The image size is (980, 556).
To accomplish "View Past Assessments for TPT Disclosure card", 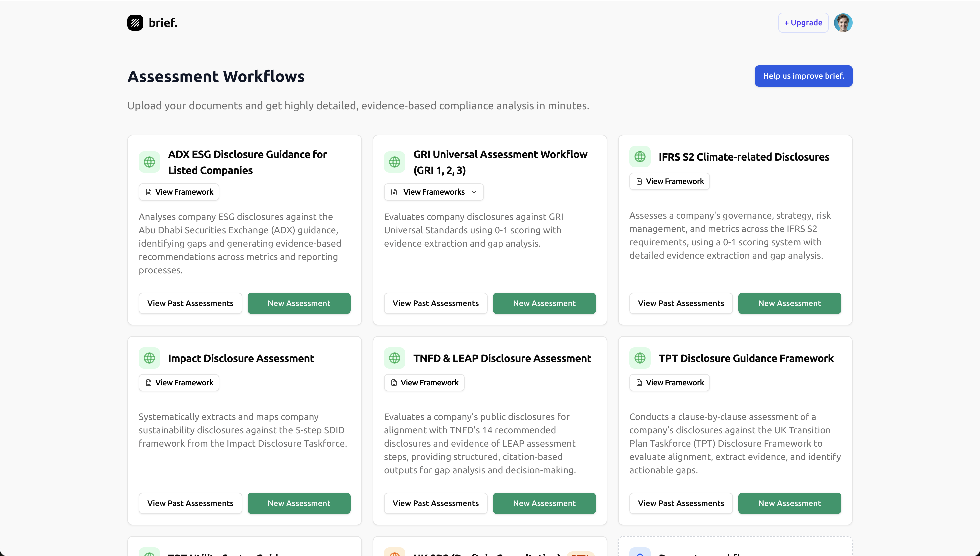I will 681,503.
